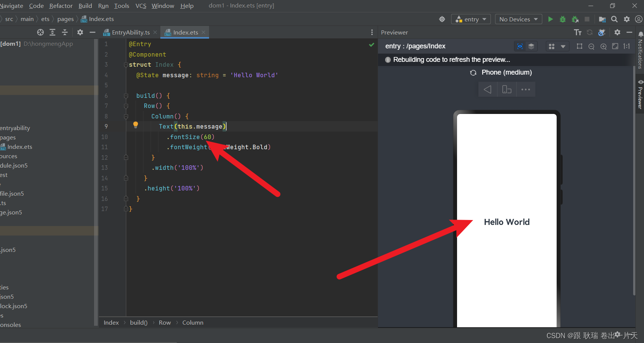Expand all project tree nodes
The width and height of the screenshot is (644, 343).
52,32
